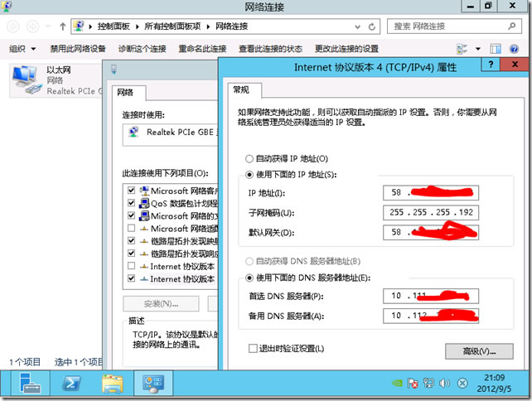532x401 pixels.
Task: Open File Explorer from the taskbar
Action: pyautogui.click(x=113, y=384)
